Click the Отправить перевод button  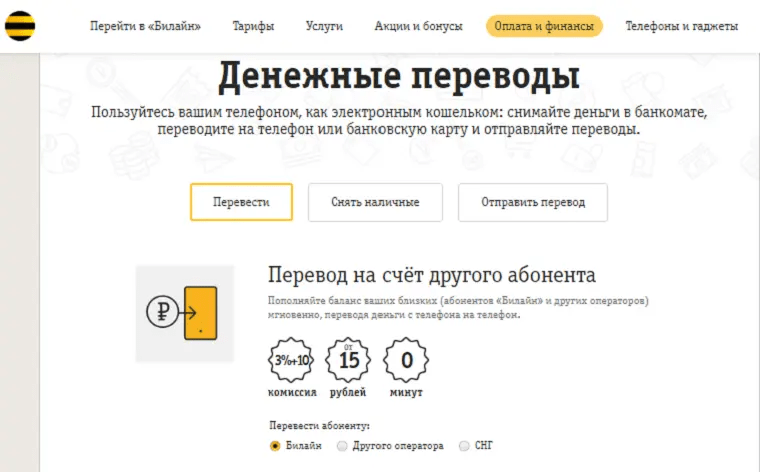[x=533, y=202]
